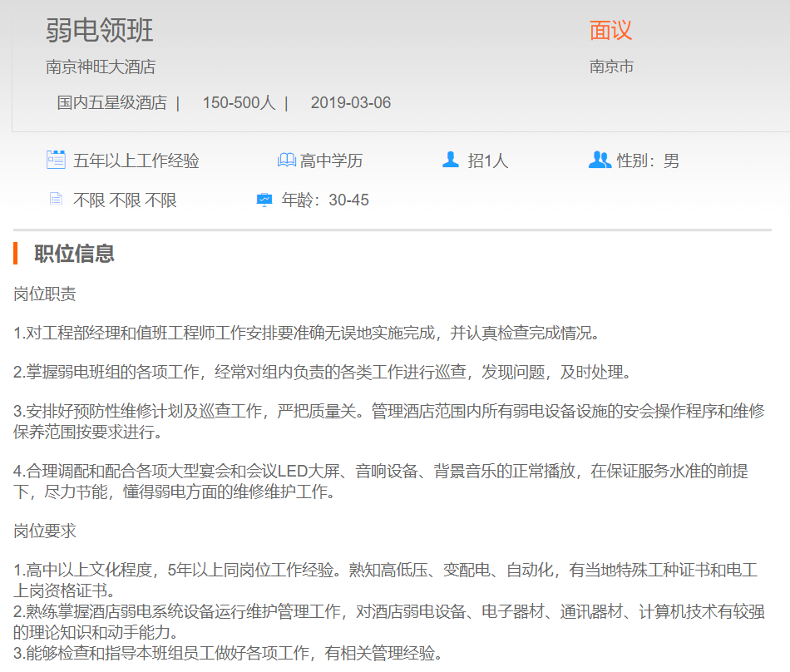The height and width of the screenshot is (672, 790).
Task: Open the 南京神旺大酒店 company link
Action: pyautogui.click(x=101, y=67)
